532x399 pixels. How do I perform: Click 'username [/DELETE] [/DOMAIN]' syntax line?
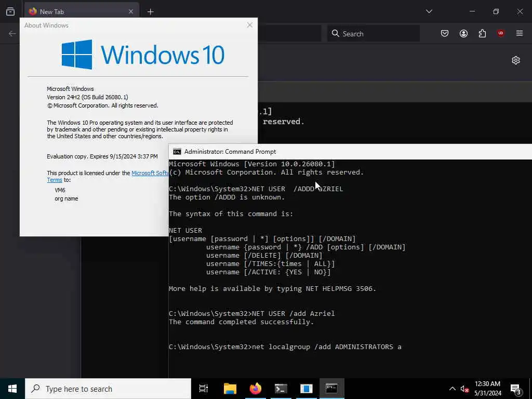coord(264,256)
